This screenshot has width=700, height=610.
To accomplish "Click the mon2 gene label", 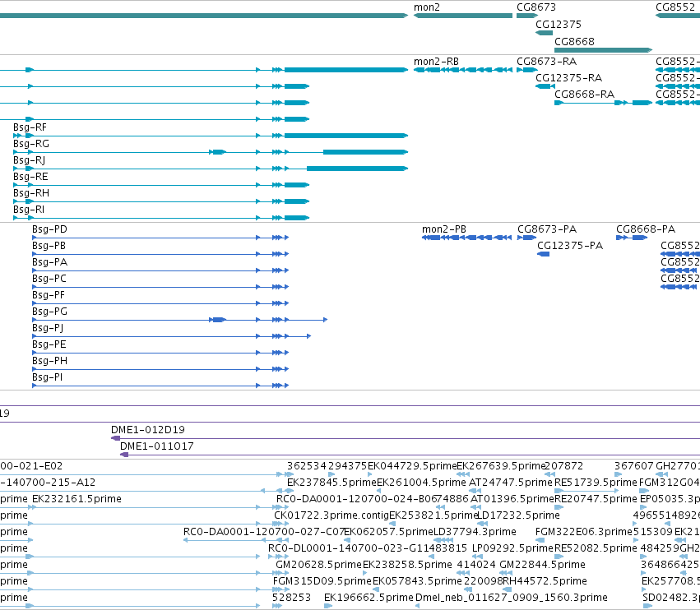I will (x=426, y=7).
